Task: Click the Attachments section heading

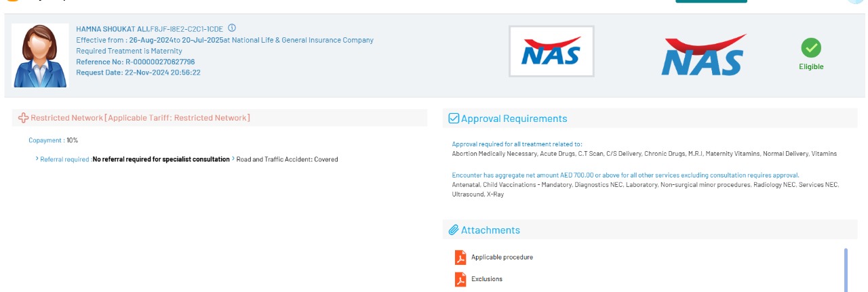Action: point(490,230)
